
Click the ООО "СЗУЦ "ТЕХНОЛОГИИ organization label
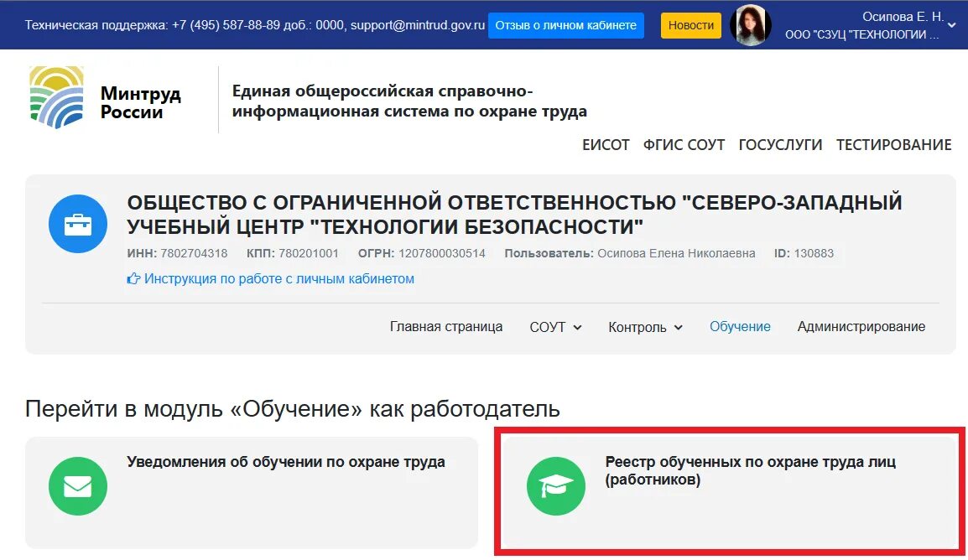click(x=861, y=34)
